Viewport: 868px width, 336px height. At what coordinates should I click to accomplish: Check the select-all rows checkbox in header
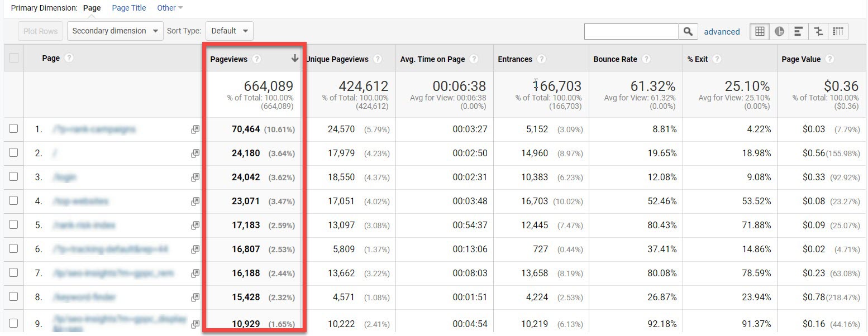click(x=14, y=58)
